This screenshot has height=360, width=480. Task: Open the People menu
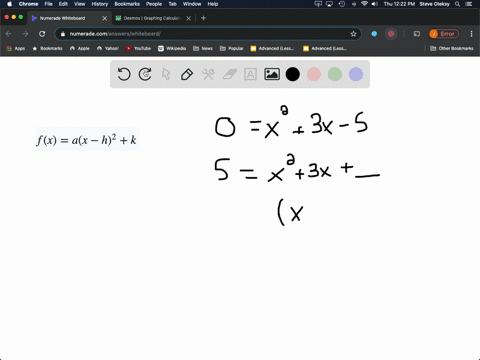coord(154,4)
